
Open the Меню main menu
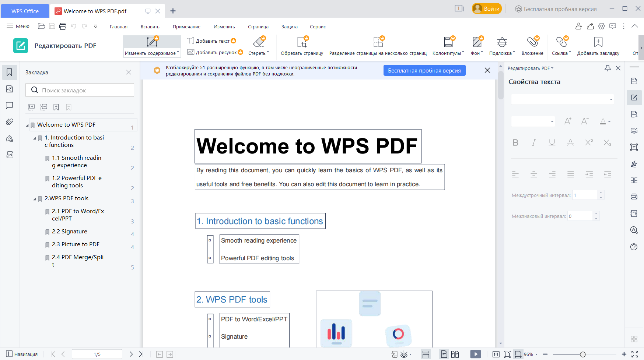coord(18,26)
